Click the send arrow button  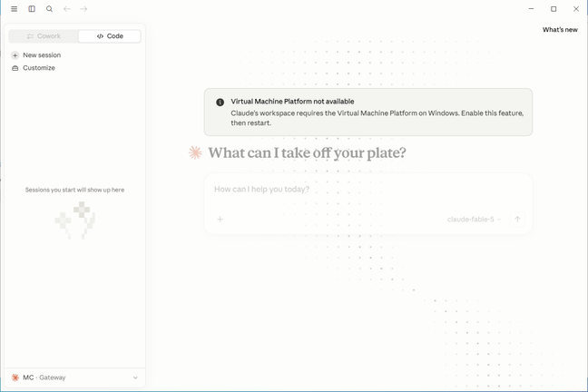tap(517, 219)
